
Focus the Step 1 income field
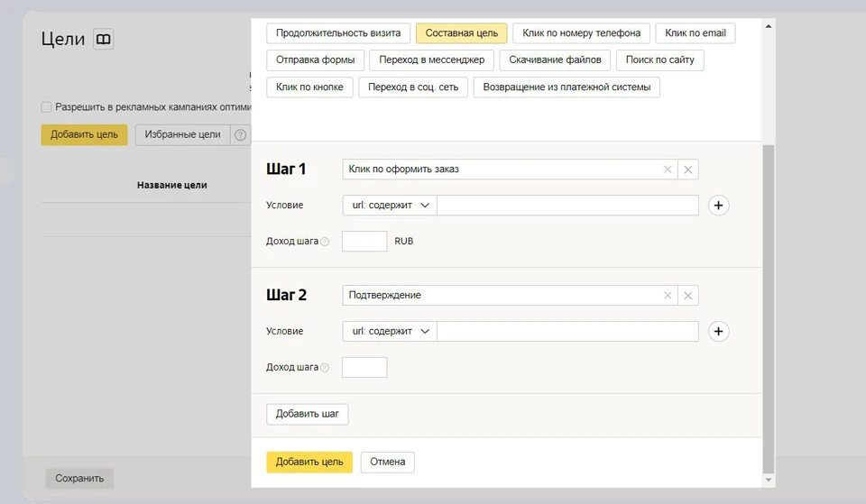364,242
